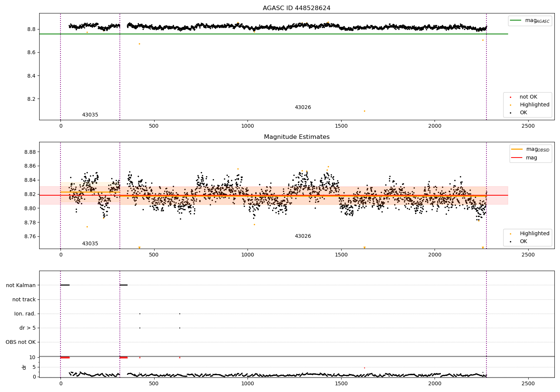
Task: Click the 8.80 y-axis tick label
Action: coord(30,208)
